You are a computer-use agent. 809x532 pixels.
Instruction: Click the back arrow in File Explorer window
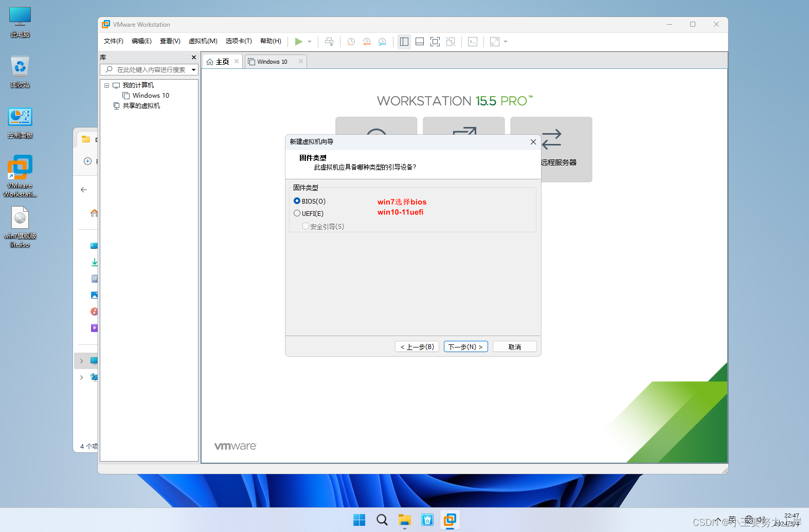pos(84,190)
